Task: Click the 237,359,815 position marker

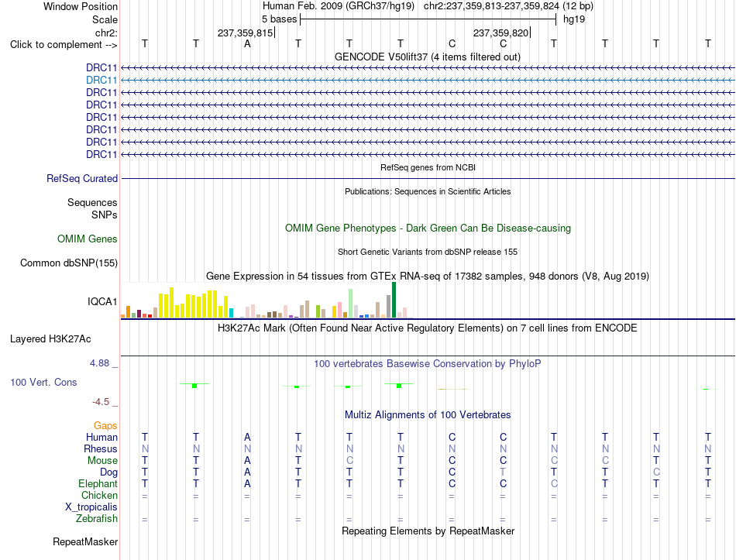Action: click(245, 33)
